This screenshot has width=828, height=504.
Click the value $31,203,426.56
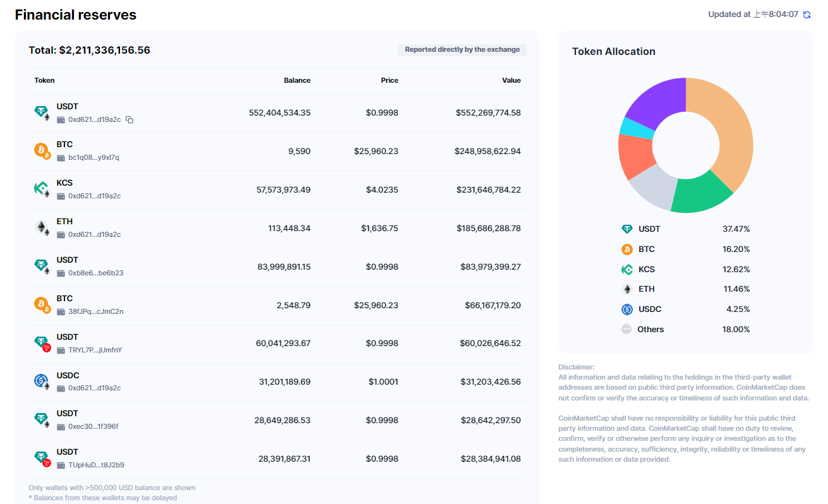coord(491,381)
